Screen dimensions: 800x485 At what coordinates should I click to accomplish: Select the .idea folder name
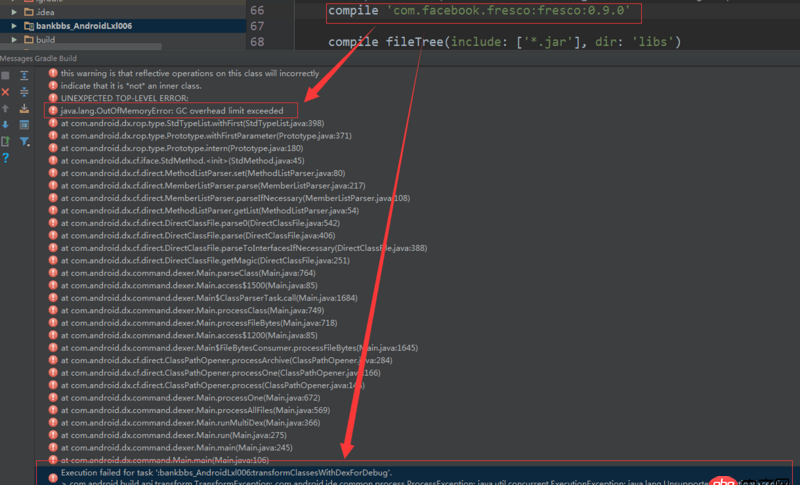point(45,12)
